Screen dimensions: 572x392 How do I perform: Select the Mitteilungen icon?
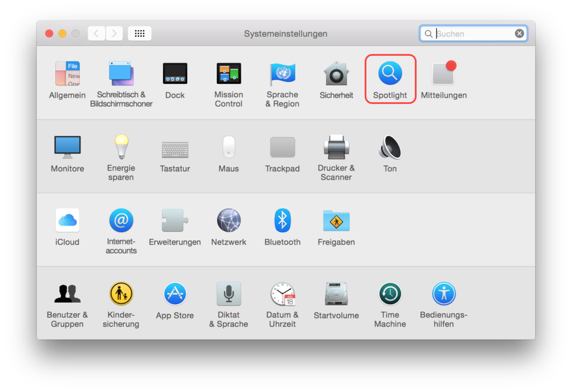click(x=444, y=74)
